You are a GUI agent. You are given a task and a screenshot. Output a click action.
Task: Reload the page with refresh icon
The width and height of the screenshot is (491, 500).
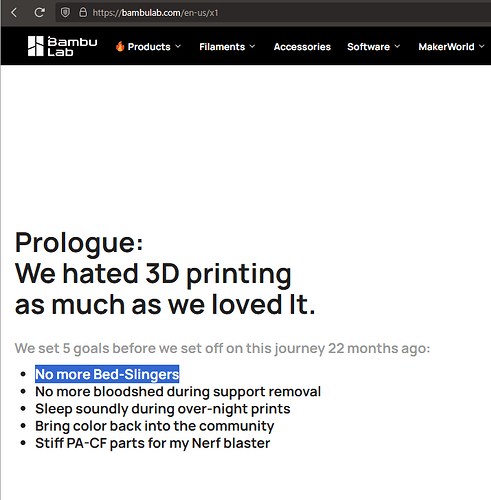coord(39,13)
